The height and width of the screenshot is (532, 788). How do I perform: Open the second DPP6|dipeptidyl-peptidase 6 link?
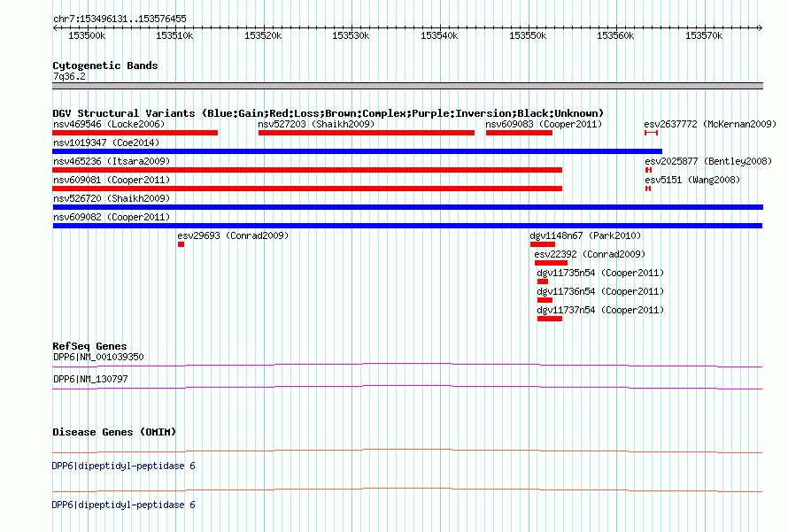[124, 505]
